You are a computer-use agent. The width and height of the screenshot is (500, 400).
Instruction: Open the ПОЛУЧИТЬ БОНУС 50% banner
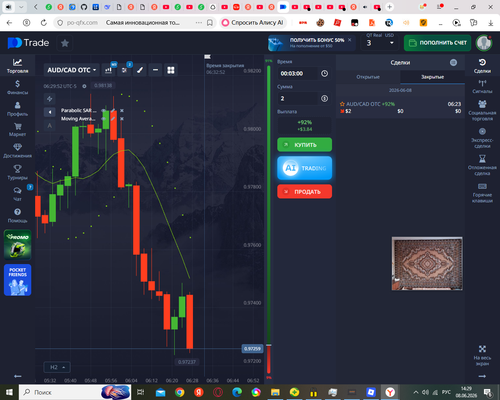click(312, 43)
